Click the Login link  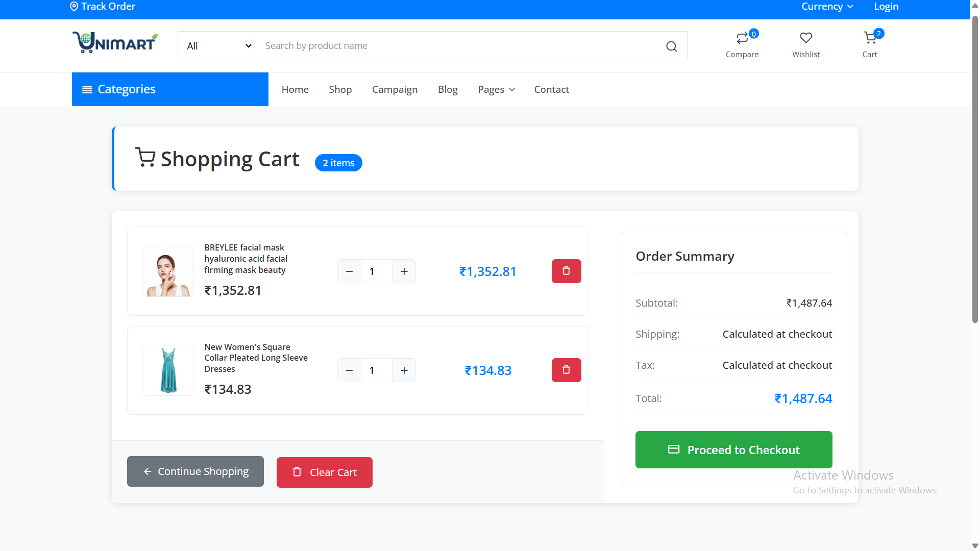[x=886, y=7]
